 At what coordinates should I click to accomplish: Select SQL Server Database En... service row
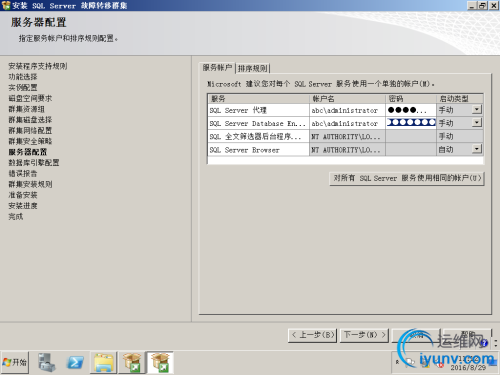pyautogui.click(x=258, y=123)
